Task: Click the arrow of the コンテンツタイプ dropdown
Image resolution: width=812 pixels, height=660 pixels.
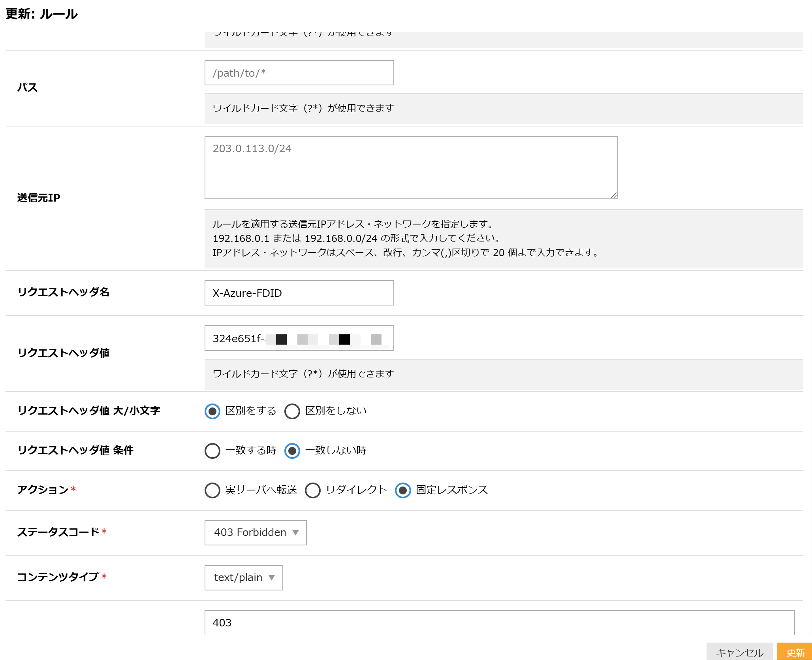Action: pyautogui.click(x=272, y=578)
